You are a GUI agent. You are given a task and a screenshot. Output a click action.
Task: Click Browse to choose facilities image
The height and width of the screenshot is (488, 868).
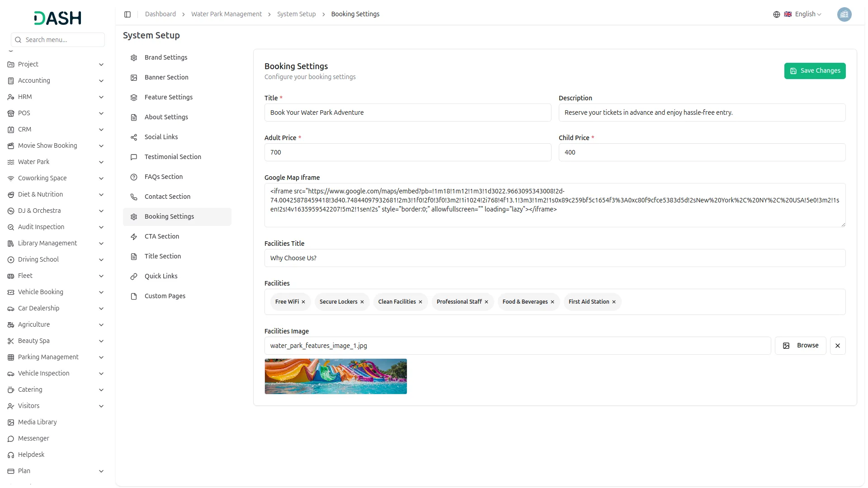point(800,346)
